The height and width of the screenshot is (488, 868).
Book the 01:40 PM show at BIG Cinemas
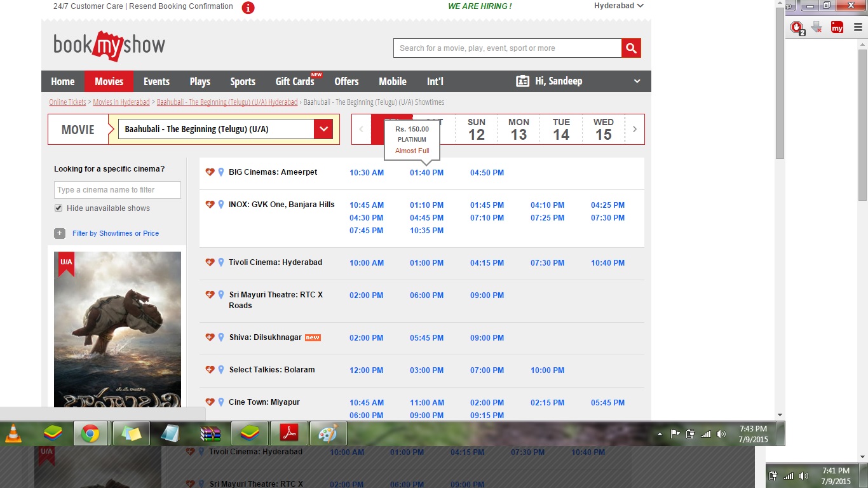click(426, 173)
